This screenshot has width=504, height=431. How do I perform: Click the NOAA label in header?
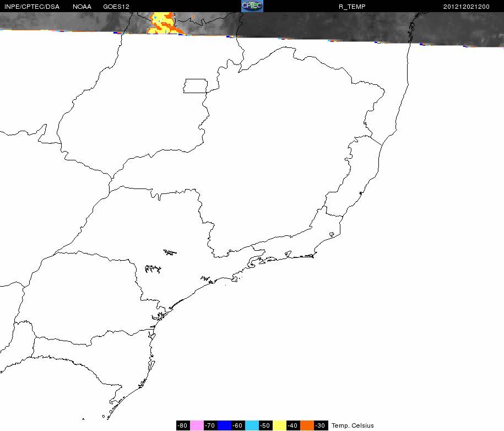pos(82,7)
